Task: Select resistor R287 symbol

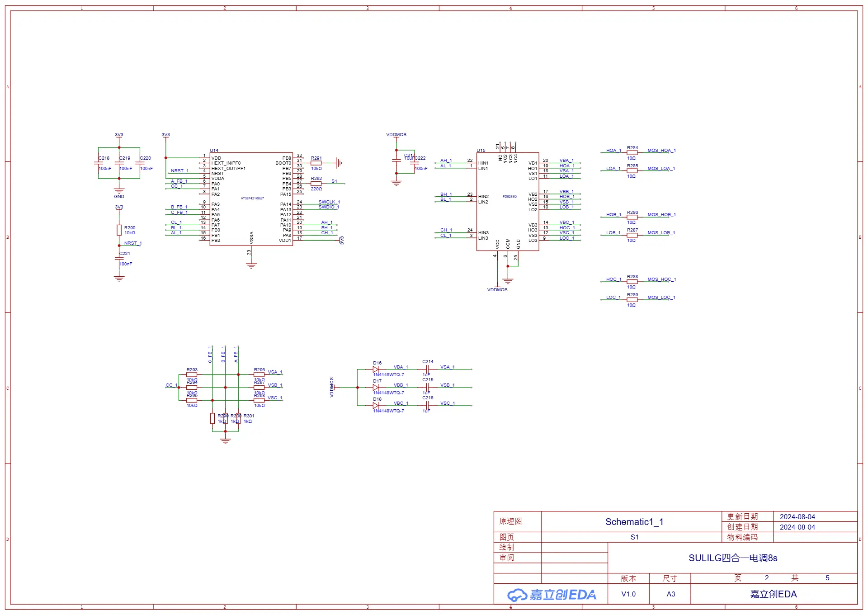Action: pyautogui.click(x=632, y=235)
